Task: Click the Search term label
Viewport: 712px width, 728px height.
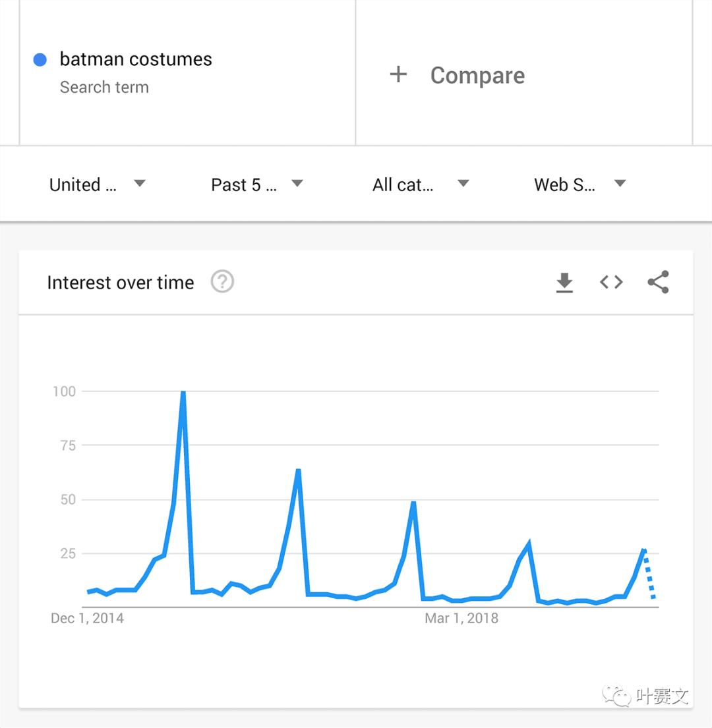Action: click(105, 87)
